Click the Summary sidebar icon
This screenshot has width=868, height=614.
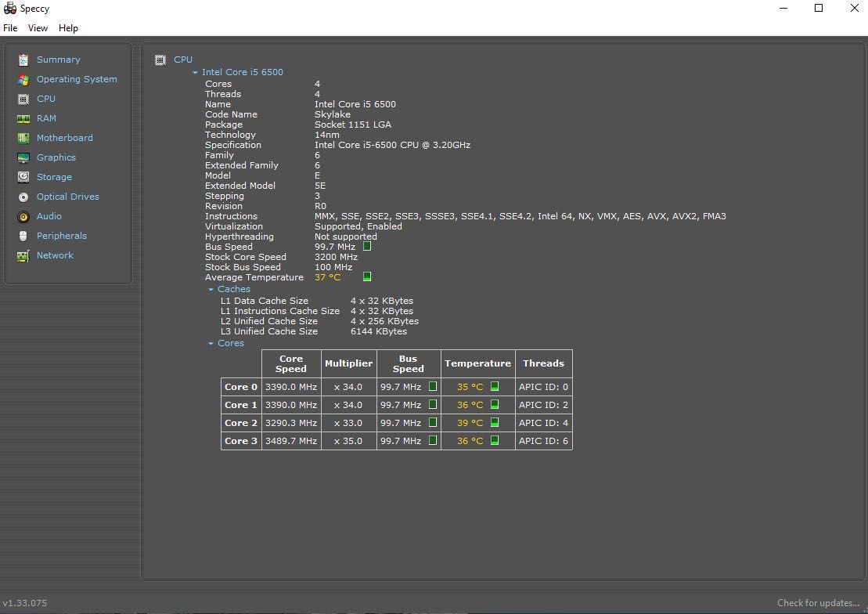coord(23,60)
